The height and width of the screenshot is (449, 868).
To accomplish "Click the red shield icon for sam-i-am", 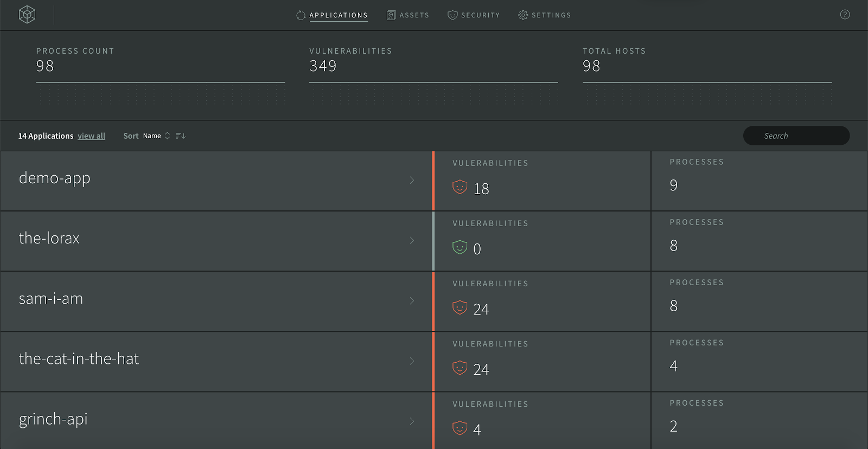I will click(460, 307).
